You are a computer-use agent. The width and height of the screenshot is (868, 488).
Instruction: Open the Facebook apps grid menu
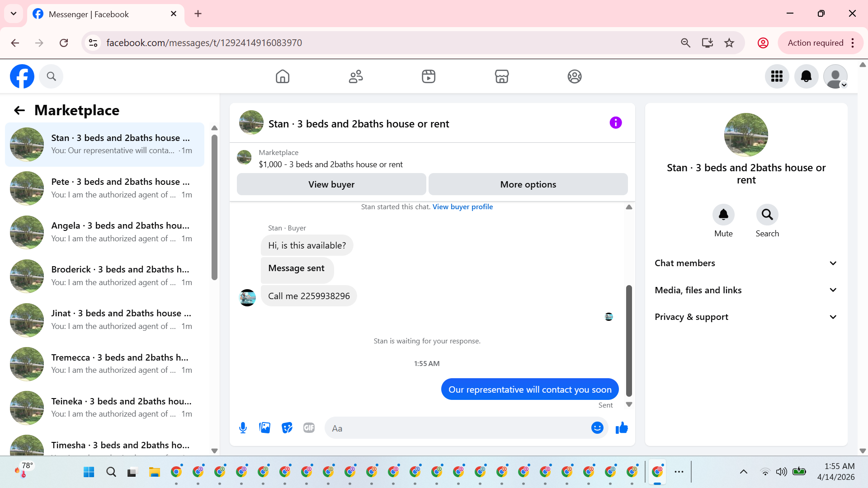tap(777, 76)
